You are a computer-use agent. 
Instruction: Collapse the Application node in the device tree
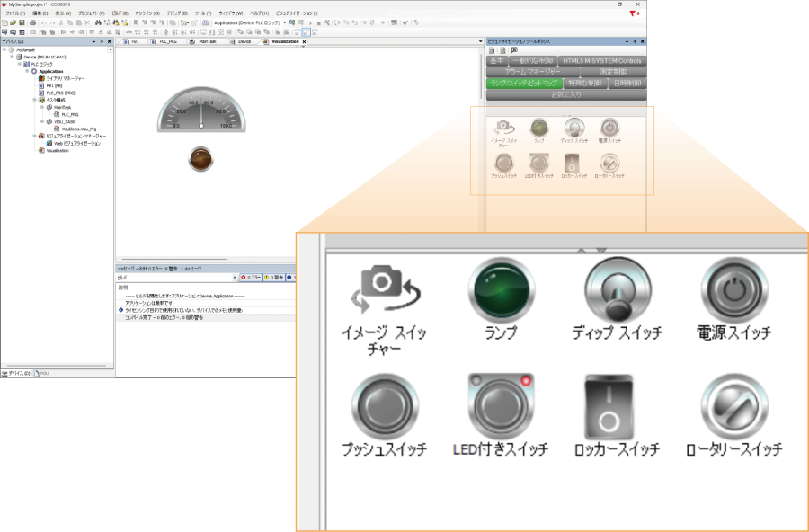[x=27, y=71]
